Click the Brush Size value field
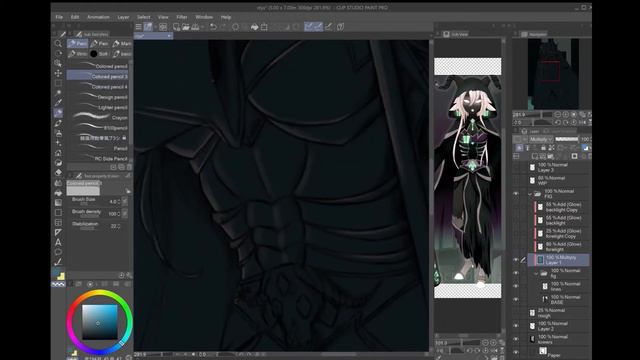 (113, 202)
